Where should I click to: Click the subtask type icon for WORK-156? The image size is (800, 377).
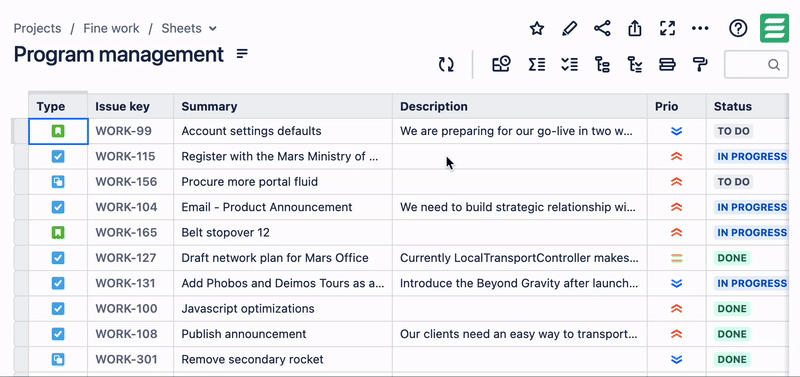tap(58, 182)
